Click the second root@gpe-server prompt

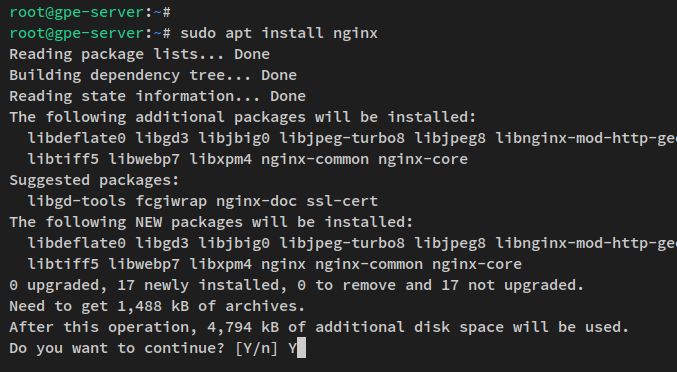(90, 33)
